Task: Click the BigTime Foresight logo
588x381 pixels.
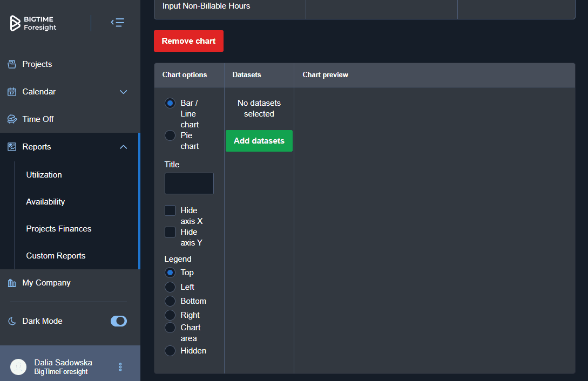Action: tap(33, 23)
